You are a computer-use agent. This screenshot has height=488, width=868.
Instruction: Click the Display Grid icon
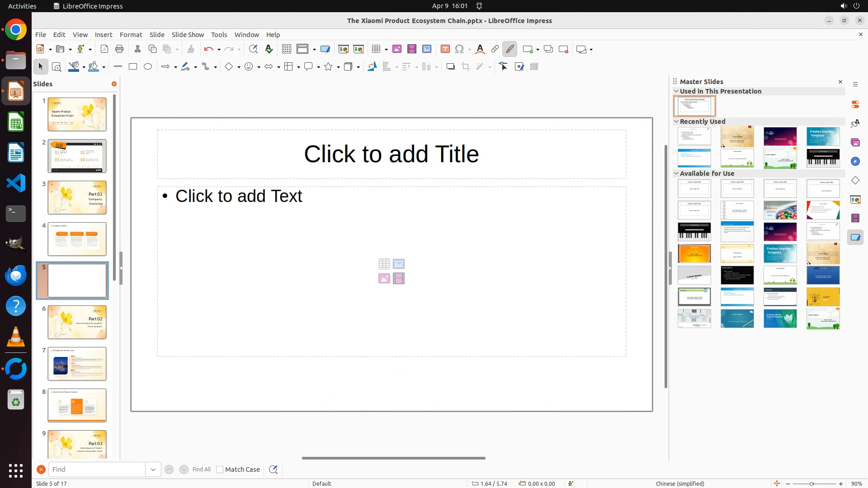click(x=287, y=49)
